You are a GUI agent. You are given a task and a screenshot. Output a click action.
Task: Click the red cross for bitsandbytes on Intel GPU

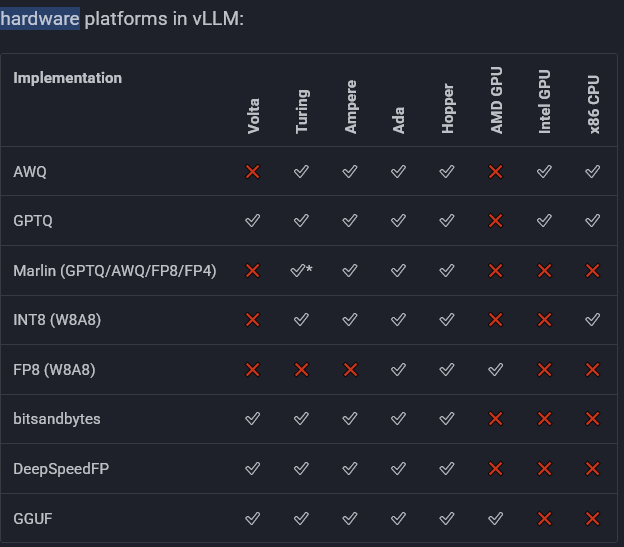click(x=544, y=419)
